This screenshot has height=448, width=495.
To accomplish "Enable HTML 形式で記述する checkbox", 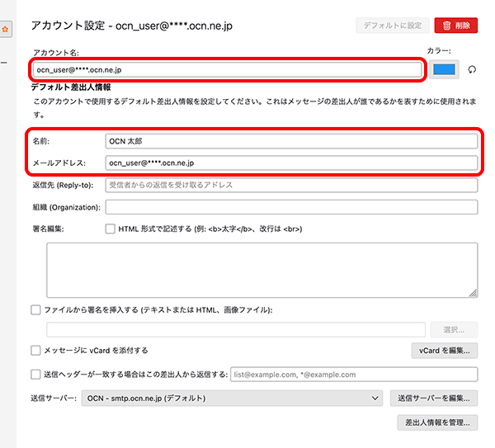I will [111, 229].
